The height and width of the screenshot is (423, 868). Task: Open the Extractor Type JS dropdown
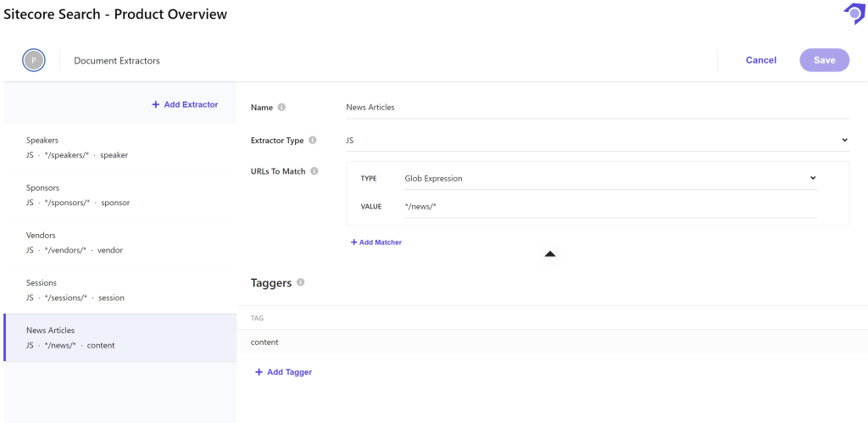pyautogui.click(x=598, y=141)
